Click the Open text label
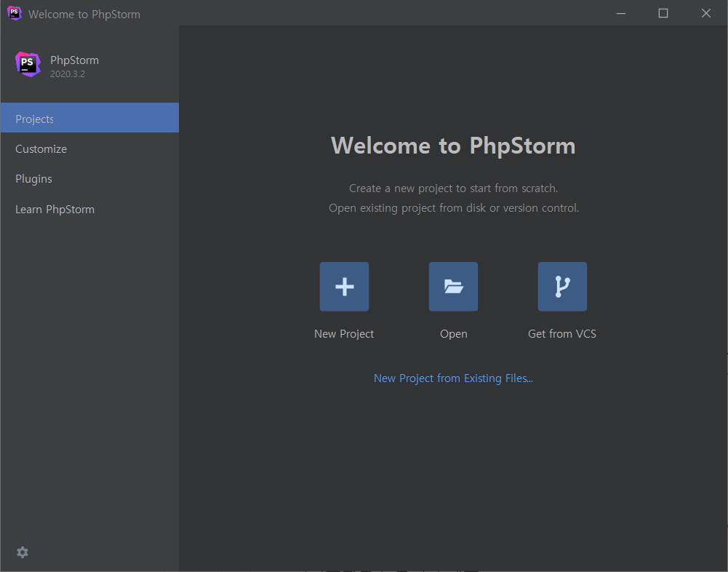Viewport: 728px width, 572px height. pyautogui.click(x=454, y=334)
